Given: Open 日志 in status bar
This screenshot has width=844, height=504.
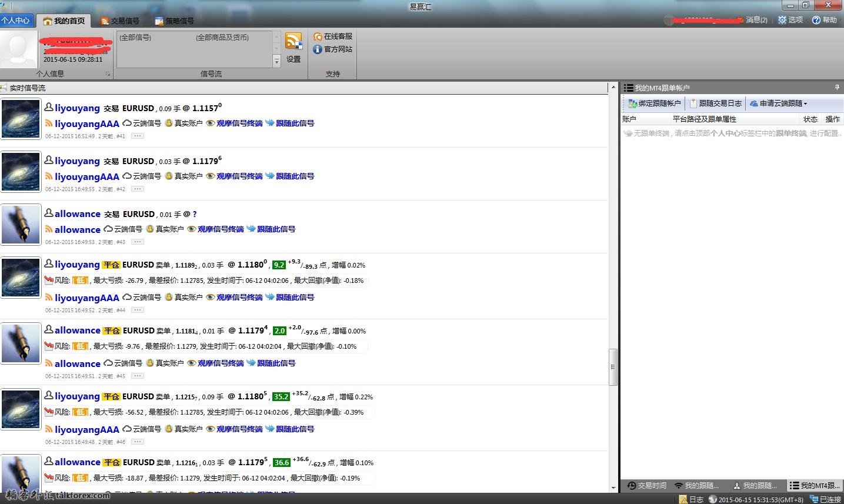Looking at the screenshot, I should click(x=691, y=499).
